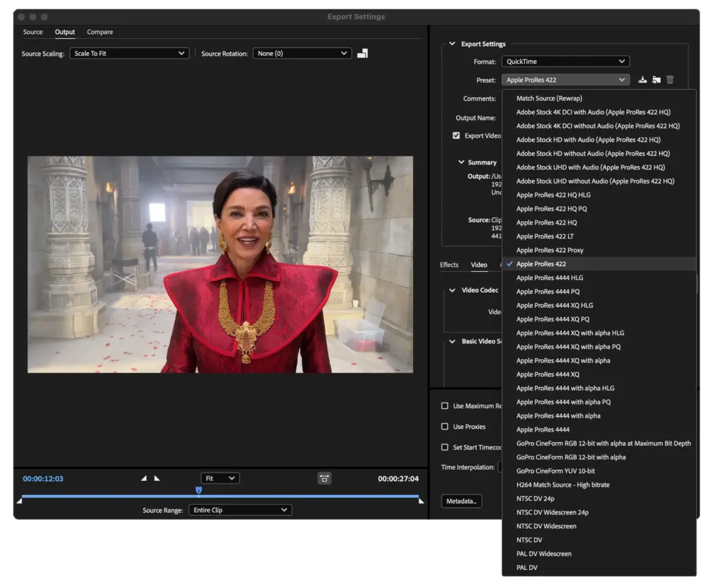Collapse the Summary section
This screenshot has height=588, width=712.
[x=462, y=162]
